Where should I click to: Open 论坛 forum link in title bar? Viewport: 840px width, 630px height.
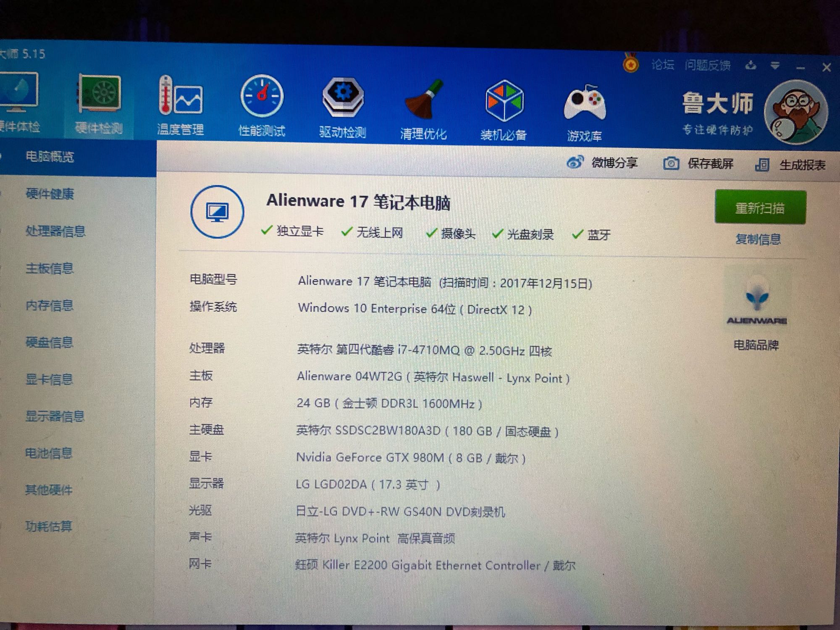[x=662, y=65]
